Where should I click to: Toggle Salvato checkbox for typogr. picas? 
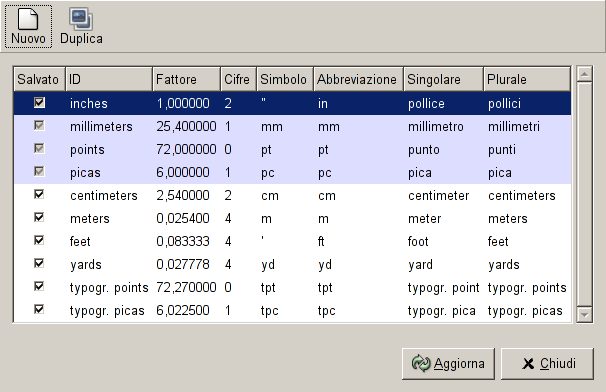[x=39, y=309]
